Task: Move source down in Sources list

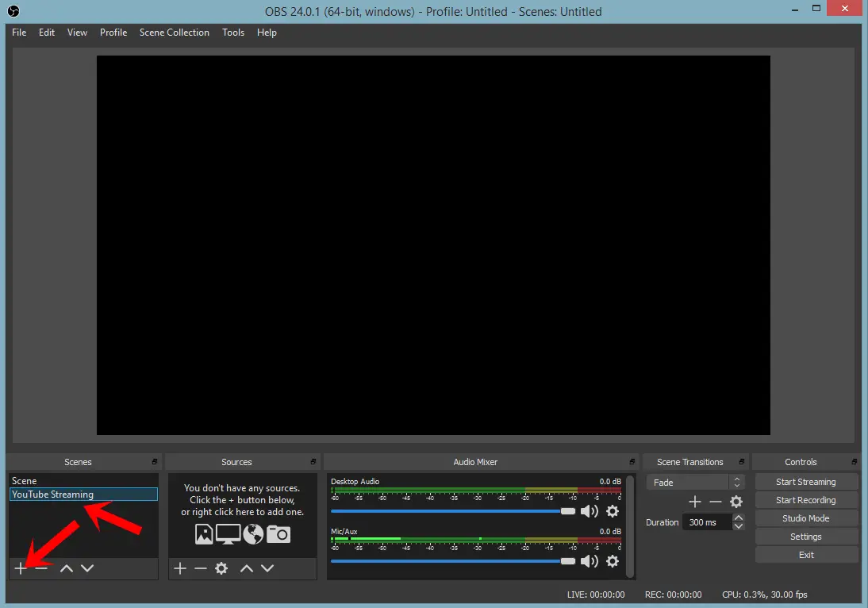Action: click(x=267, y=568)
